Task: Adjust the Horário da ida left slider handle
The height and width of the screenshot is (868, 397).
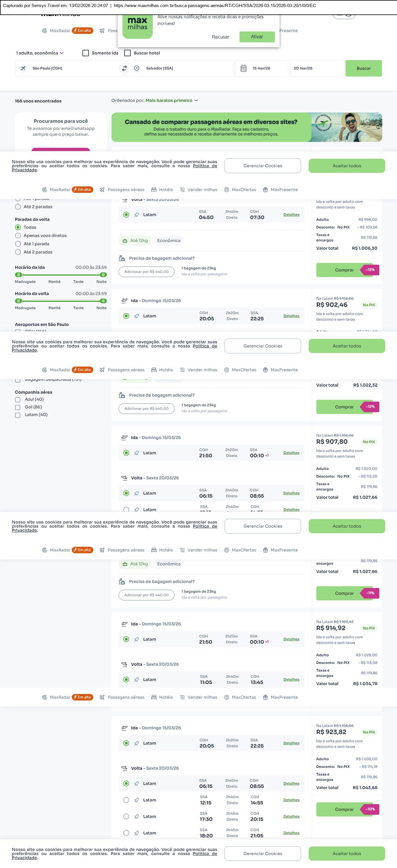Action: [19, 275]
